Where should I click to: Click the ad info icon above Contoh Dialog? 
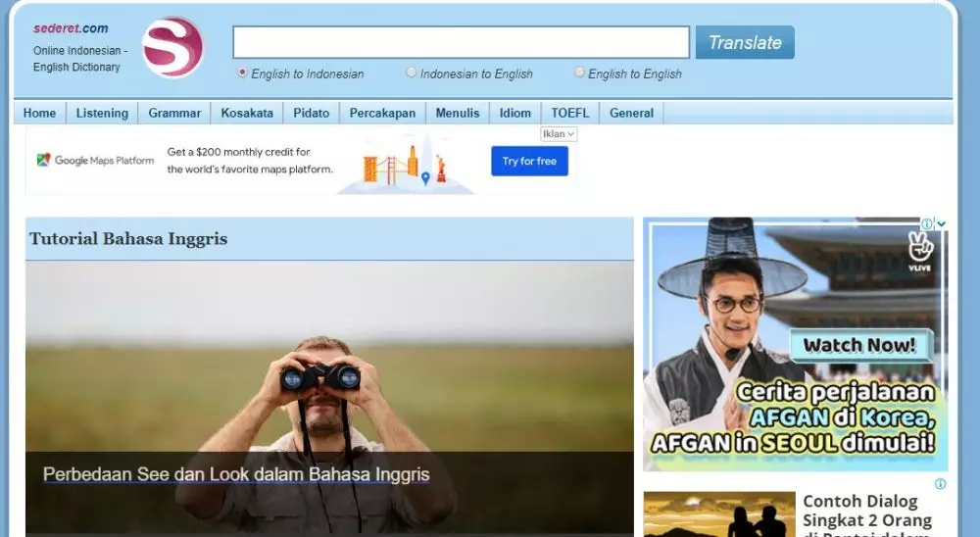[x=940, y=484]
